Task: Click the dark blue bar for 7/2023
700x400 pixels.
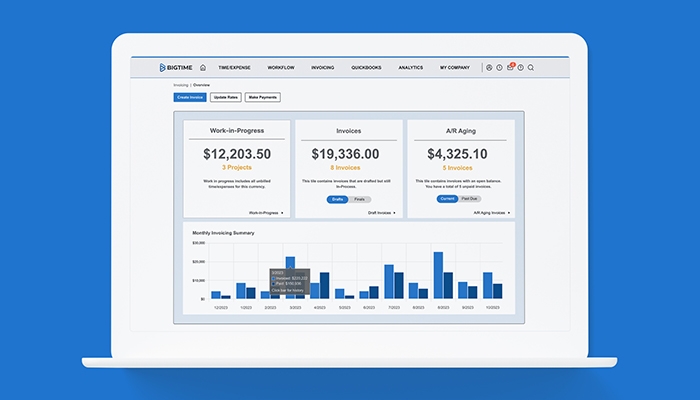Action: click(399, 286)
